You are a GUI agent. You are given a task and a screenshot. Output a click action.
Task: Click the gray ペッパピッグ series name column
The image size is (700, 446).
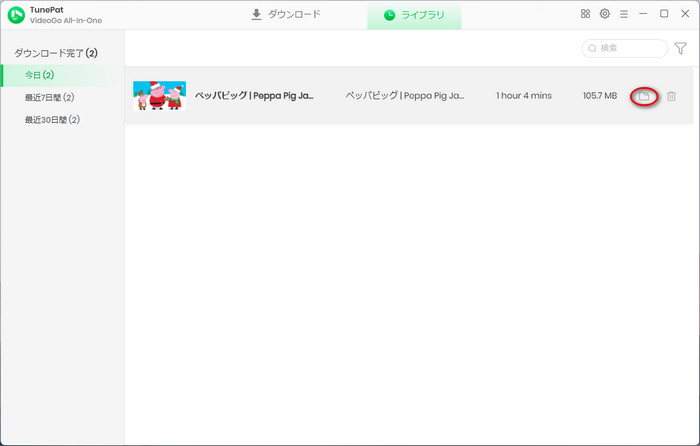pyautogui.click(x=404, y=96)
